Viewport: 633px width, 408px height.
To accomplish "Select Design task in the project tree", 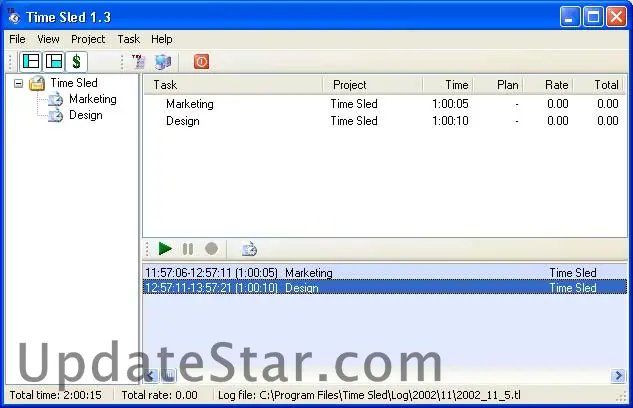I will [86, 115].
